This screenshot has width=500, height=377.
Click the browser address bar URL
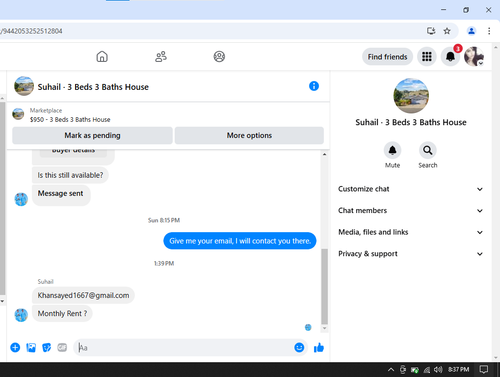[31, 31]
